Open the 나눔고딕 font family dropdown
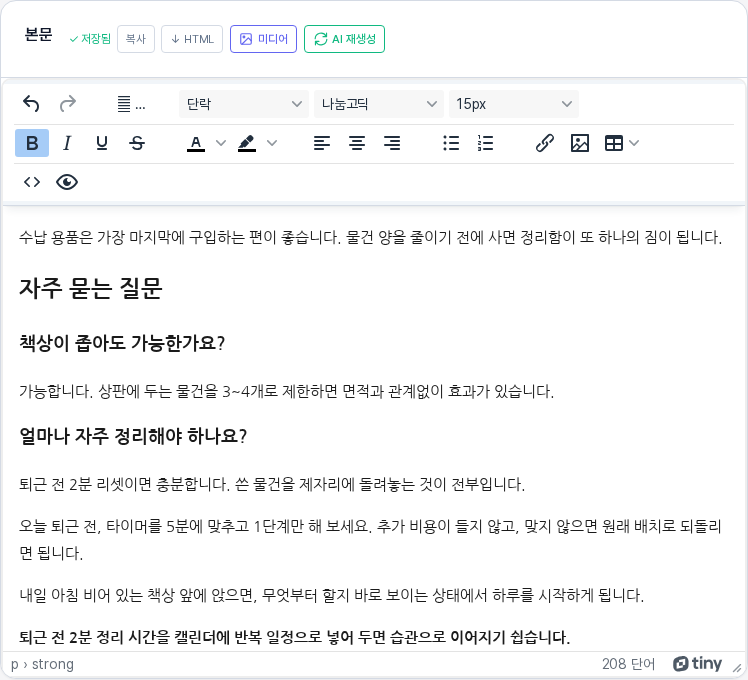Viewport: 748px width, 680px height. [x=379, y=104]
